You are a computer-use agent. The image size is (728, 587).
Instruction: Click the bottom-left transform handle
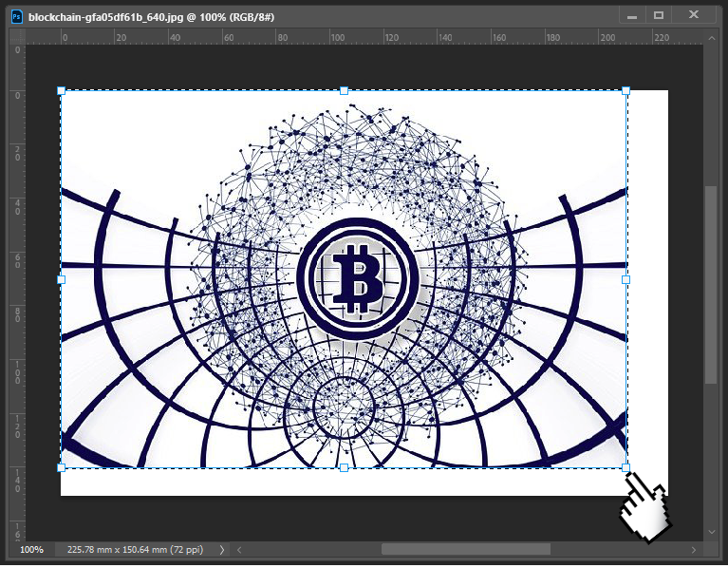[x=62, y=467]
